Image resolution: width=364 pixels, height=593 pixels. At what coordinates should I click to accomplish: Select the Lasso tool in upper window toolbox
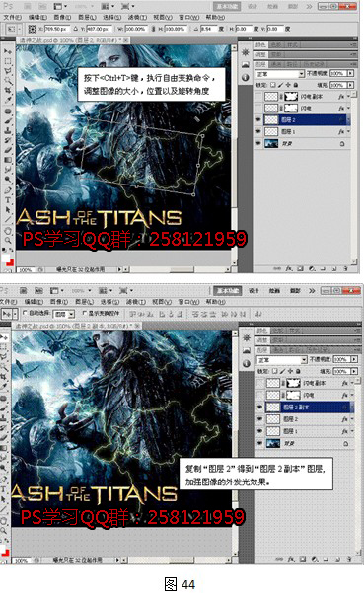tap(7, 71)
